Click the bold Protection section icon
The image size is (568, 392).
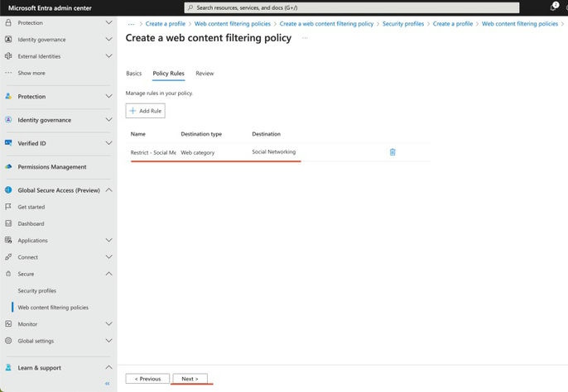click(8, 96)
